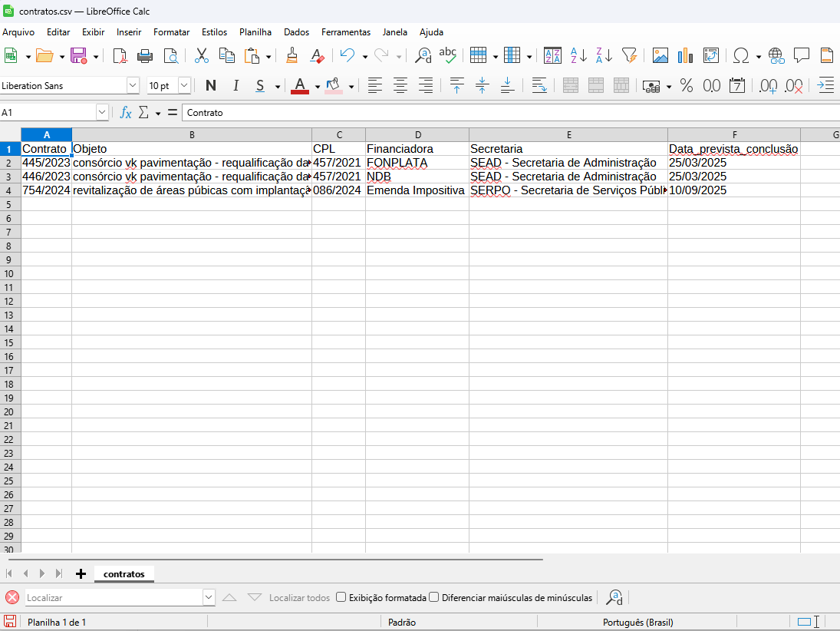Insert a chart using the chart icon
The height and width of the screenshot is (631, 840).
[685, 55]
